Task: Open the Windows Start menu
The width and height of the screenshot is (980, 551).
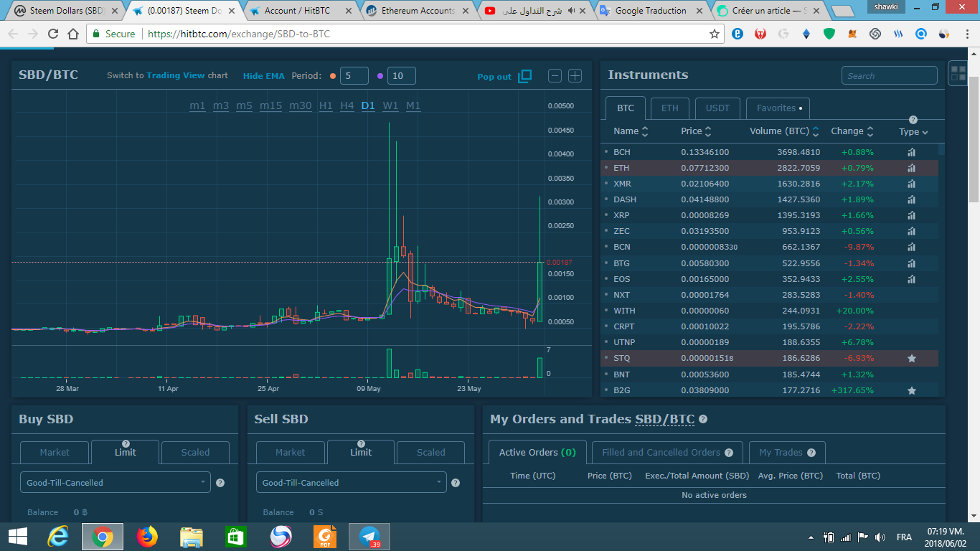Action: (17, 537)
